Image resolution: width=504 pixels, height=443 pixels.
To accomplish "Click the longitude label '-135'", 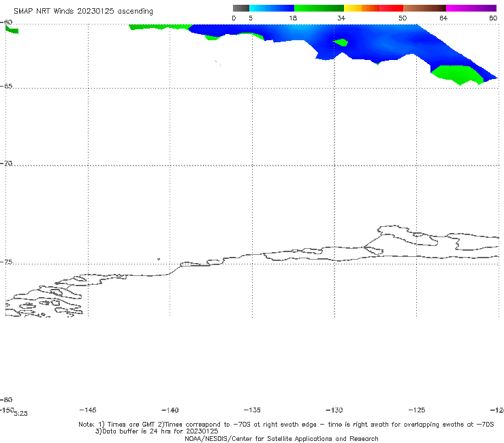I will [252, 410].
